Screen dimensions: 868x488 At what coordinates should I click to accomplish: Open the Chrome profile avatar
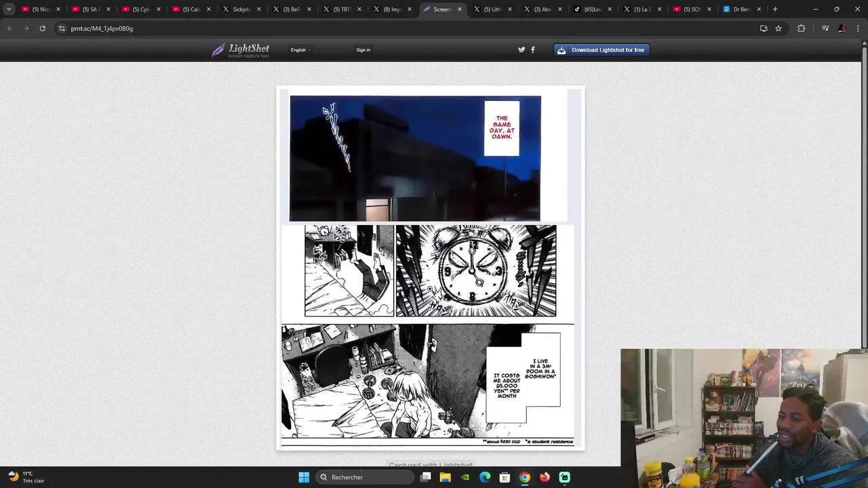(842, 28)
